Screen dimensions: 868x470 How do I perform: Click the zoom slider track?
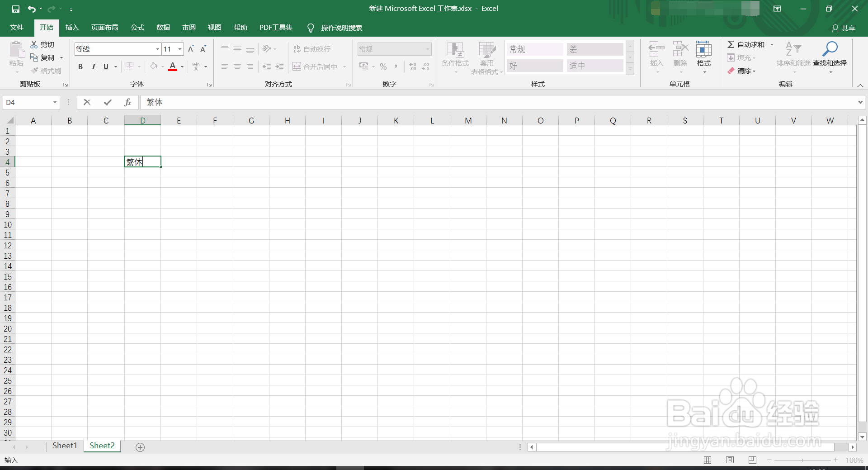point(802,460)
